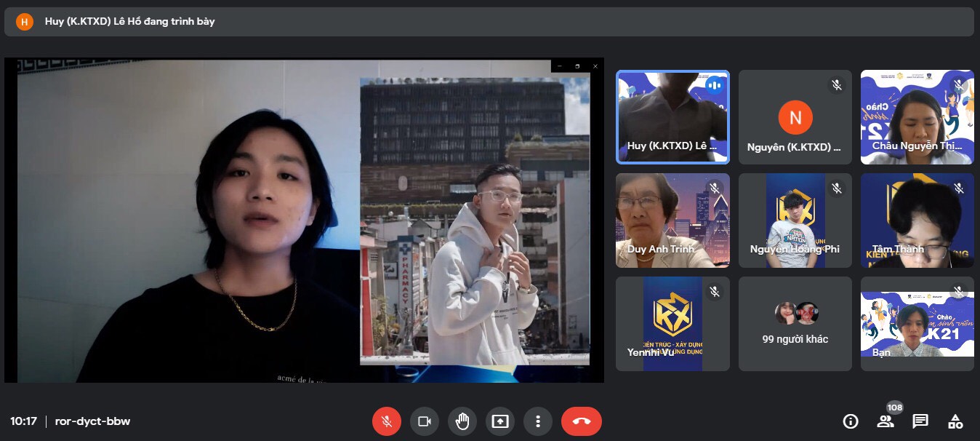Click the ror-dyct-bbw meeting code
The image size is (980, 441).
point(92,421)
